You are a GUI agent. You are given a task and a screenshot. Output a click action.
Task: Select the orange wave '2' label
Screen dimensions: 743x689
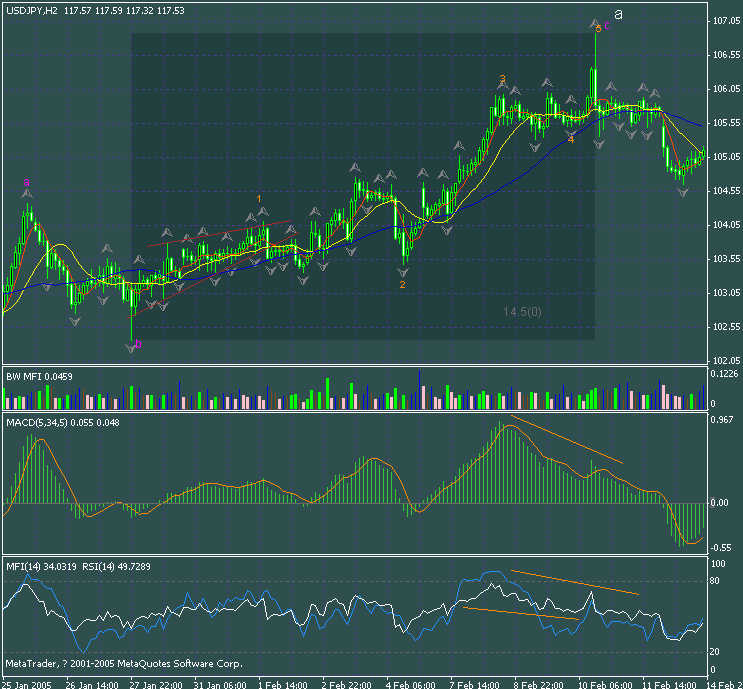tap(402, 285)
